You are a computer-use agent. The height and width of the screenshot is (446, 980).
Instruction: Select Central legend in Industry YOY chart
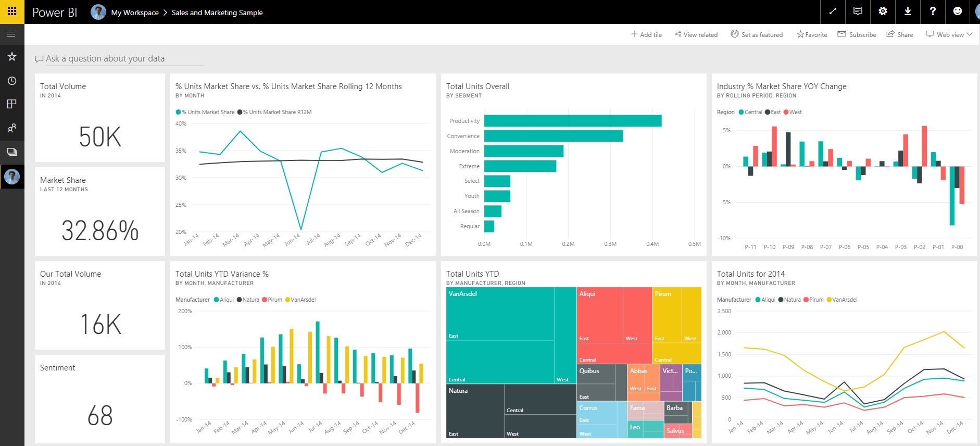pyautogui.click(x=750, y=112)
